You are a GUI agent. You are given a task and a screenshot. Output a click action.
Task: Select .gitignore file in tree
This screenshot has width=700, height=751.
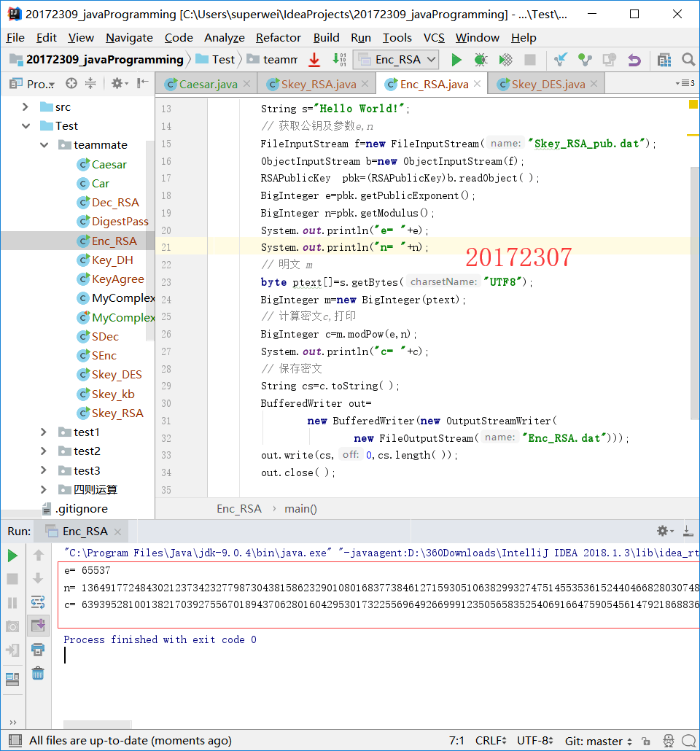pyautogui.click(x=75, y=509)
